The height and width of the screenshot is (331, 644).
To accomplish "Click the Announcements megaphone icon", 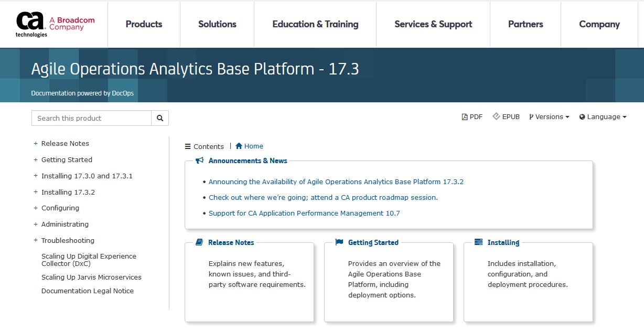I will 199,161.
